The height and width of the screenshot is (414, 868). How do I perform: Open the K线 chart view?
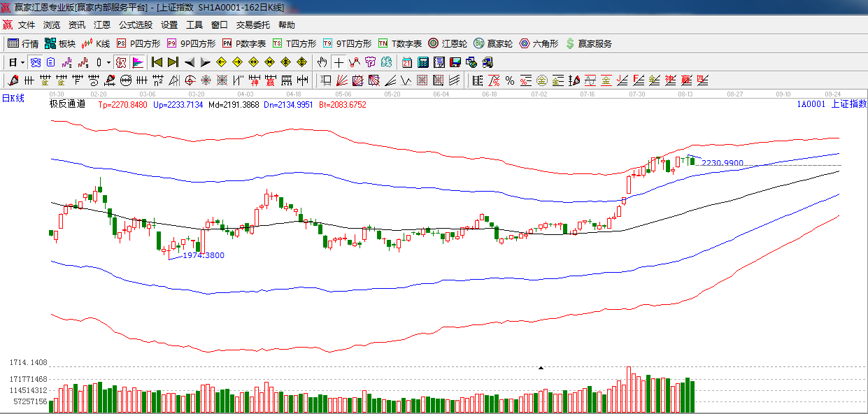95,43
